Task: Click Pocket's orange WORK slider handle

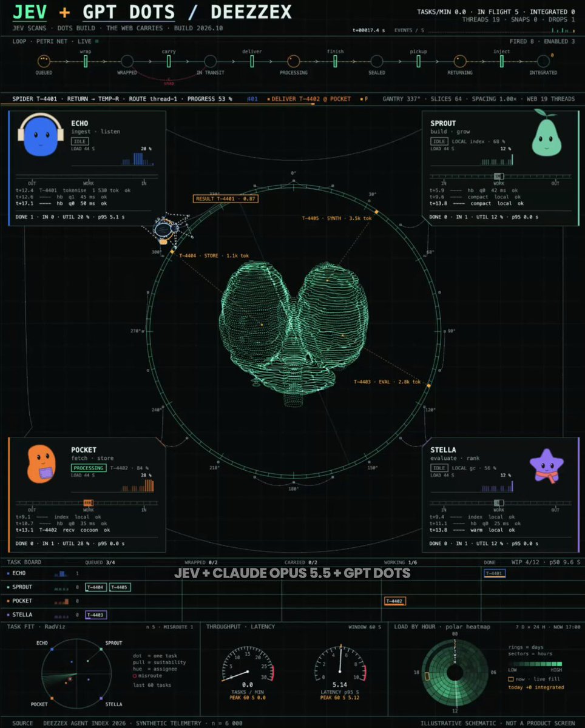Action: (x=88, y=502)
